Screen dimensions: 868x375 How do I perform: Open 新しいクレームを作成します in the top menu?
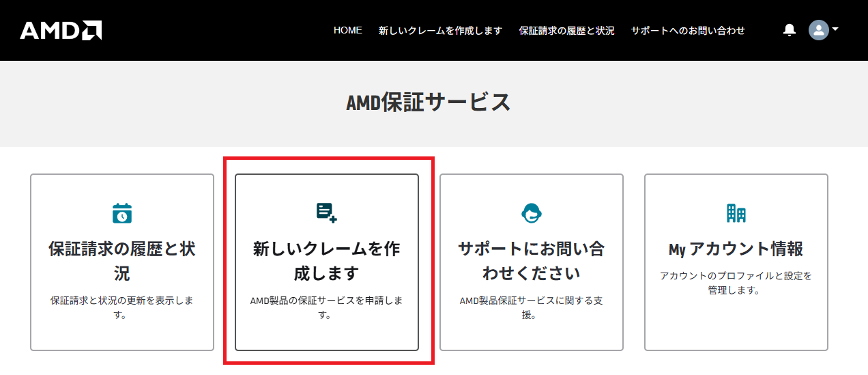[x=440, y=31]
